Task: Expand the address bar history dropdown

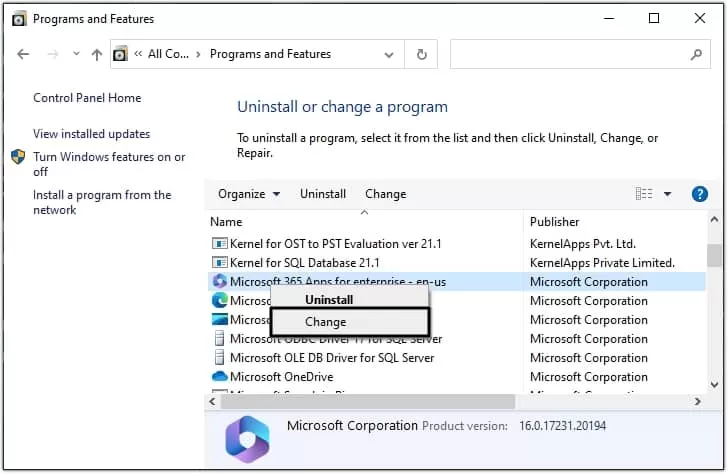Action: (389, 55)
